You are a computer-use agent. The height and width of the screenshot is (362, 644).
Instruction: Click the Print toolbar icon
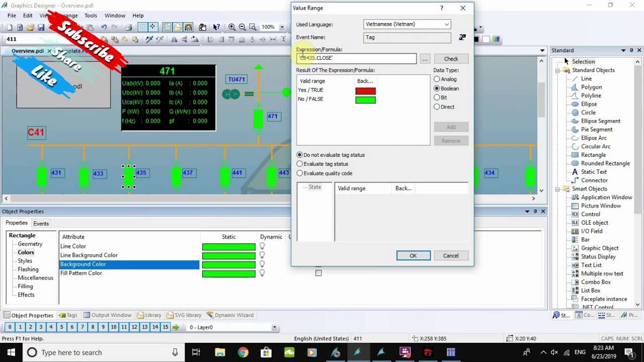pyautogui.click(x=128, y=27)
